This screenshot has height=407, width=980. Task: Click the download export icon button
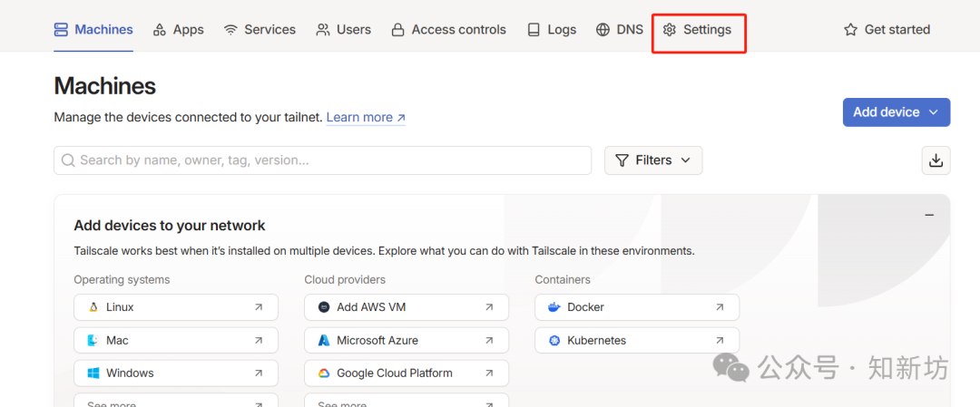[x=936, y=160]
